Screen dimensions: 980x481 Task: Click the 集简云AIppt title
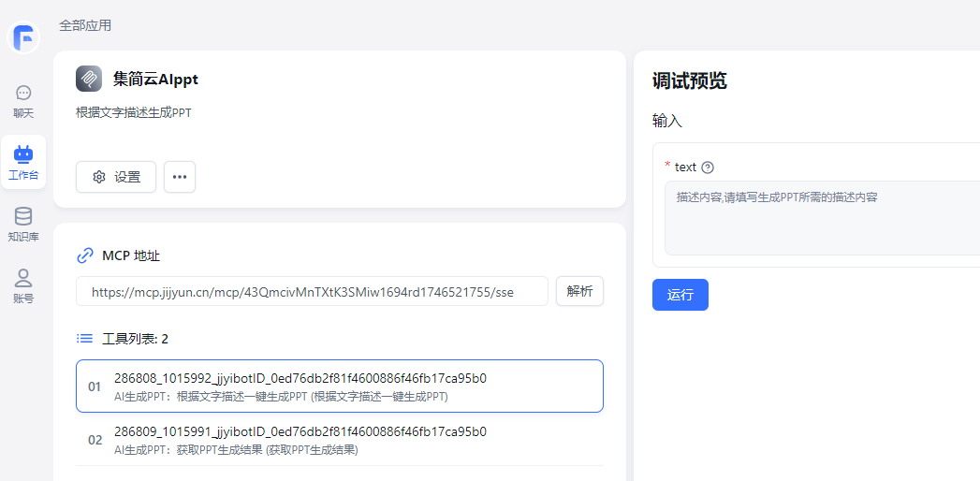(x=155, y=79)
